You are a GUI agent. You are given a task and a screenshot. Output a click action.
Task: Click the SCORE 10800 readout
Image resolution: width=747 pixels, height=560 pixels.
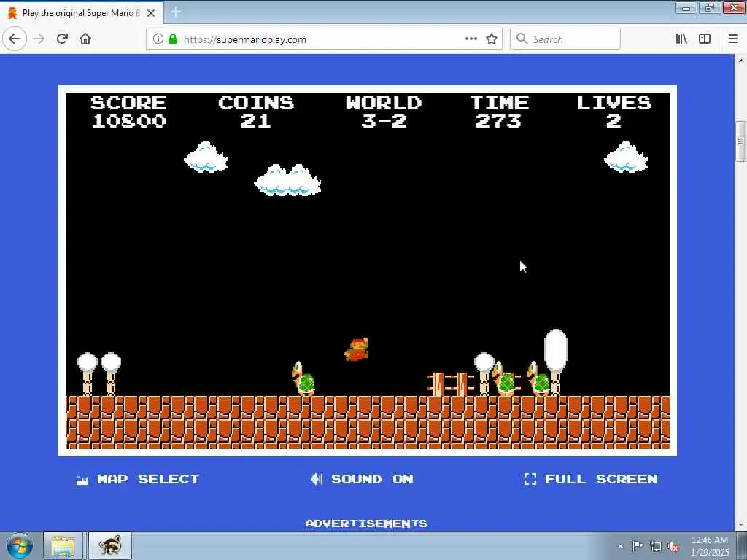pos(128,112)
